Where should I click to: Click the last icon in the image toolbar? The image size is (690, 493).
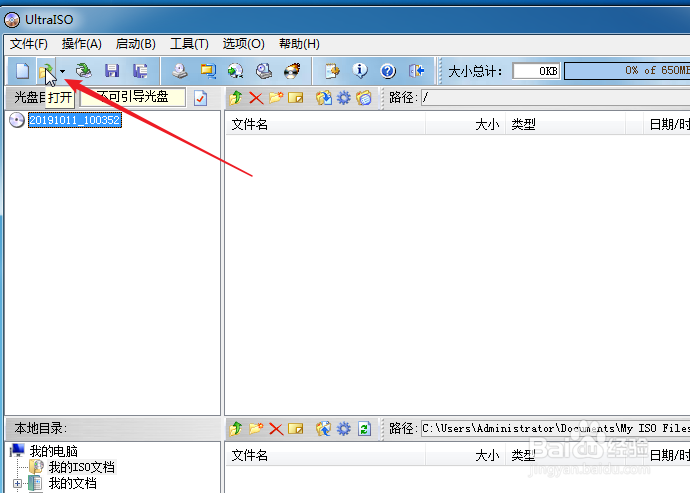click(x=364, y=98)
